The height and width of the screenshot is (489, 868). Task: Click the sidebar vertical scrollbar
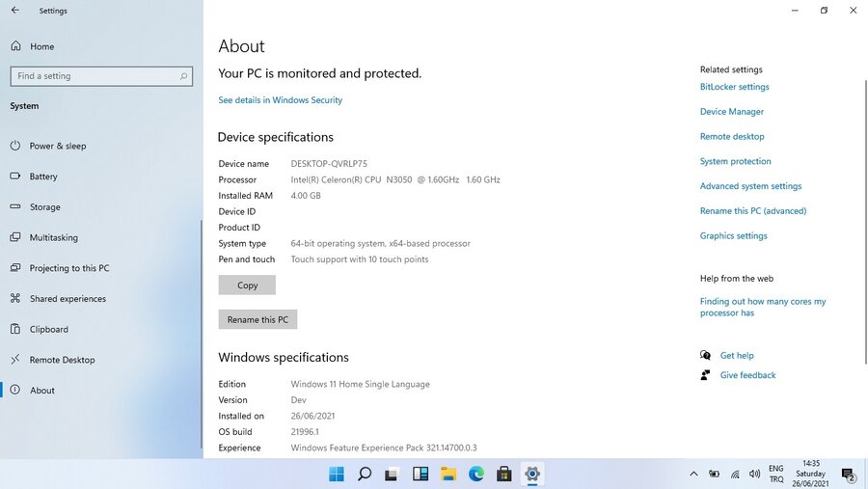tap(202, 335)
